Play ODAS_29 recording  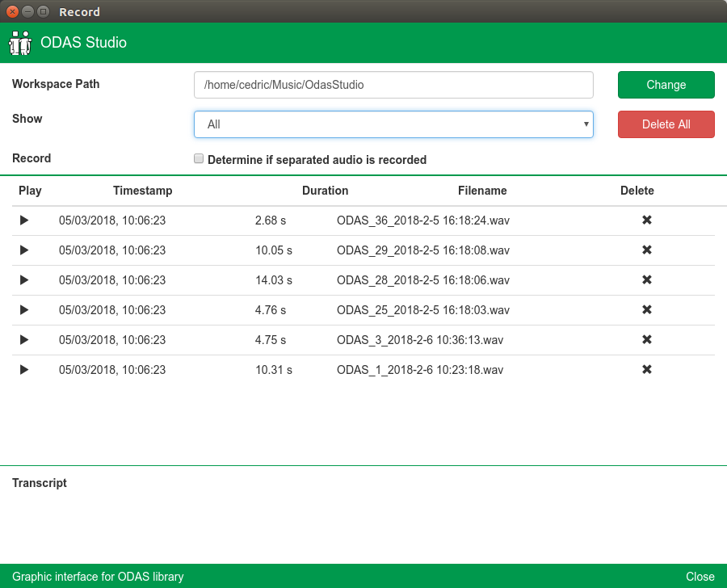click(24, 250)
